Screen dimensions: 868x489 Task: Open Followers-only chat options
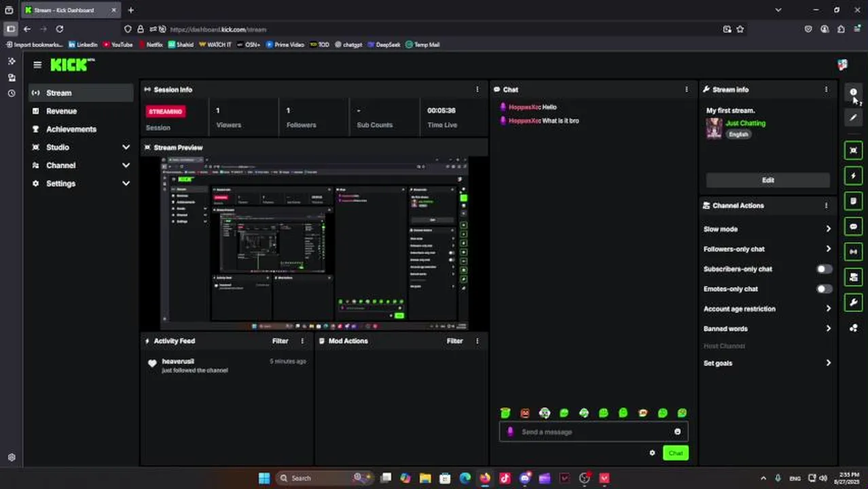767,249
